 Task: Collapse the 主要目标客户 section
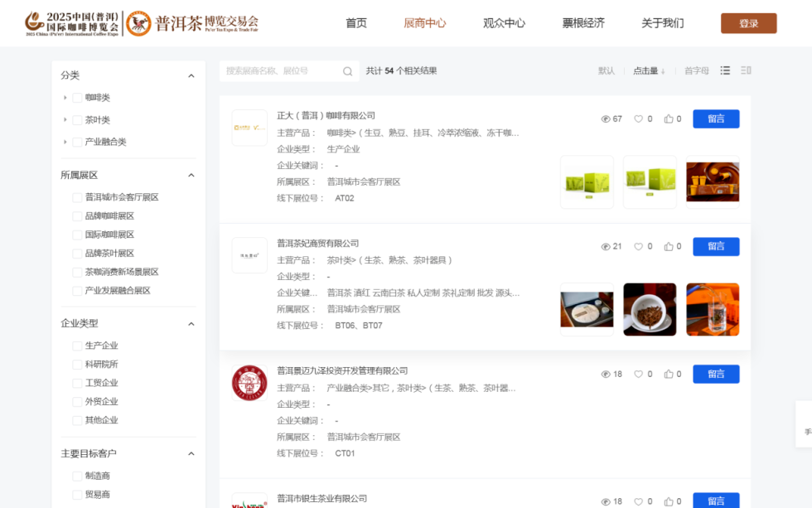191,453
